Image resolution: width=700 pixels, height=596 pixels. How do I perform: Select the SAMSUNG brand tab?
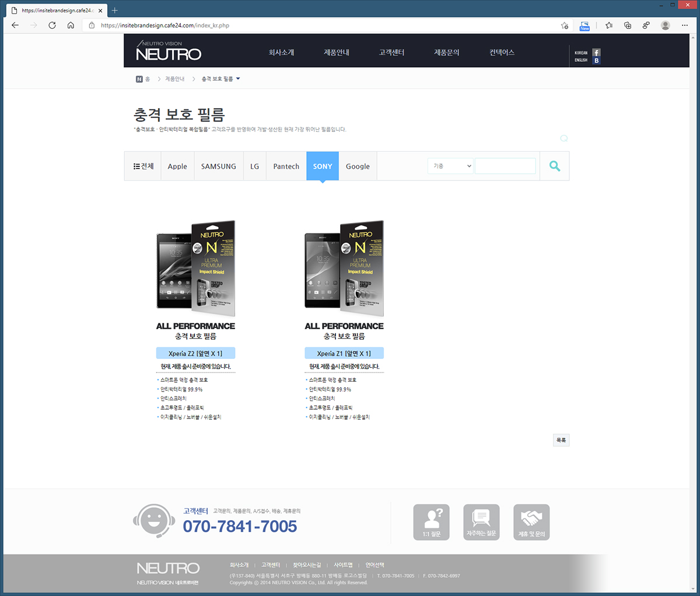tap(218, 166)
